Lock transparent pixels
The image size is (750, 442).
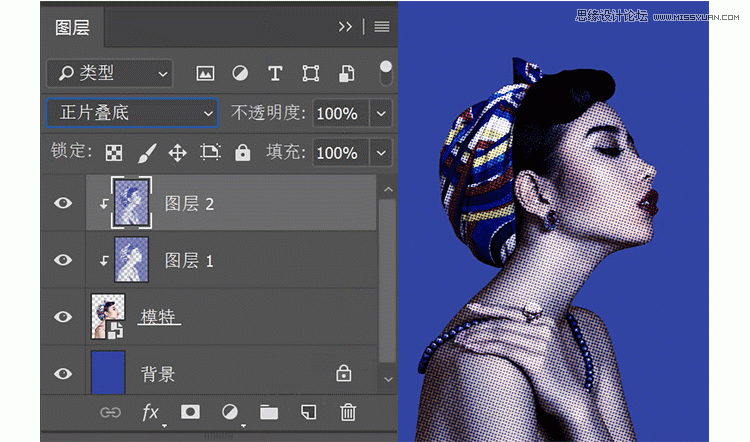pyautogui.click(x=114, y=153)
